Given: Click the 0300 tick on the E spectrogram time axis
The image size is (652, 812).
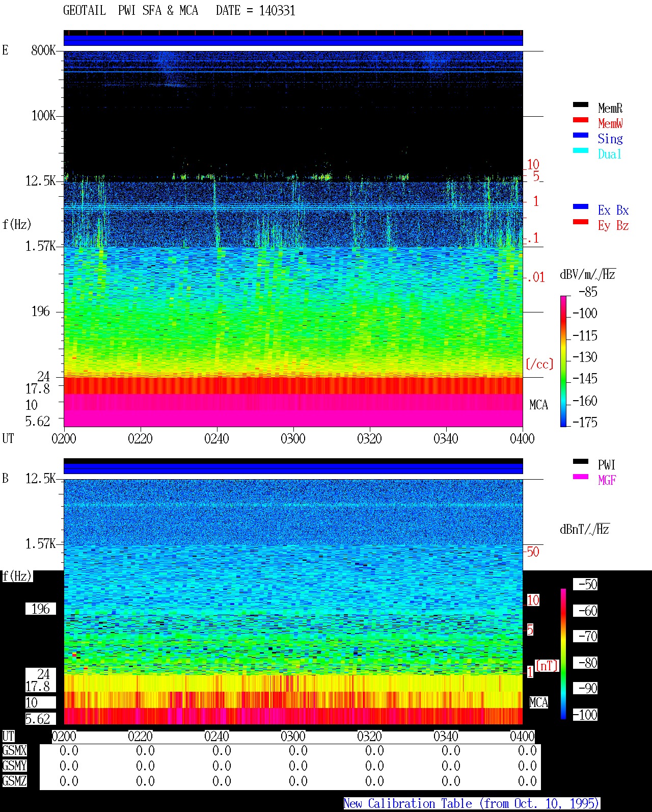Looking at the screenshot, I should point(293,438).
